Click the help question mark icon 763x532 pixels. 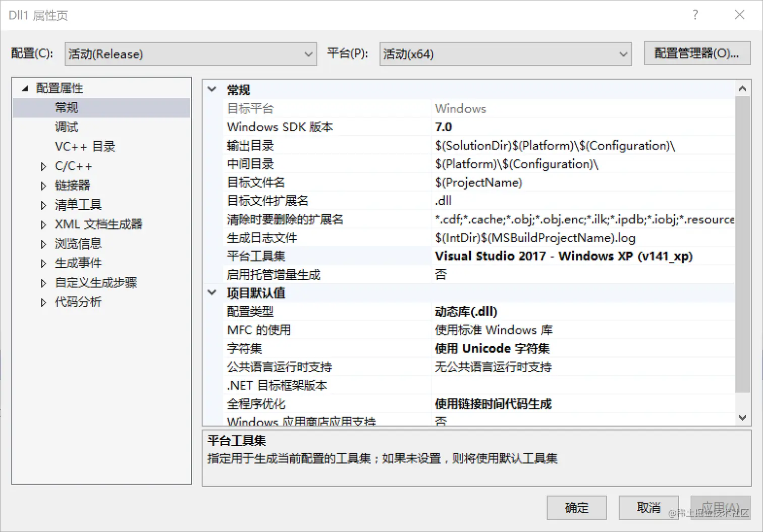click(695, 15)
